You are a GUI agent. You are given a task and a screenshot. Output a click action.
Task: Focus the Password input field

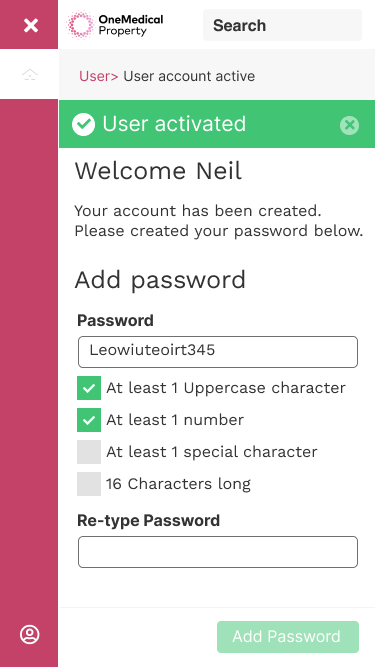coord(218,352)
